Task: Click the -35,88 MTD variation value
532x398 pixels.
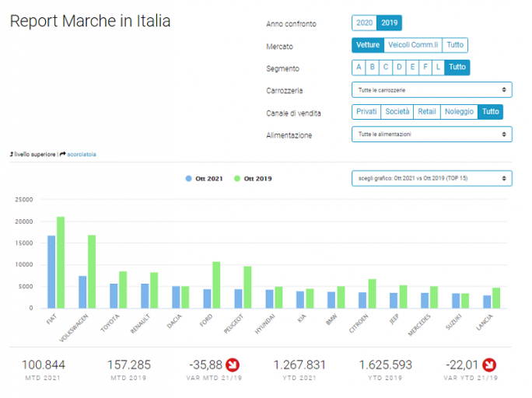Action: coord(205,365)
